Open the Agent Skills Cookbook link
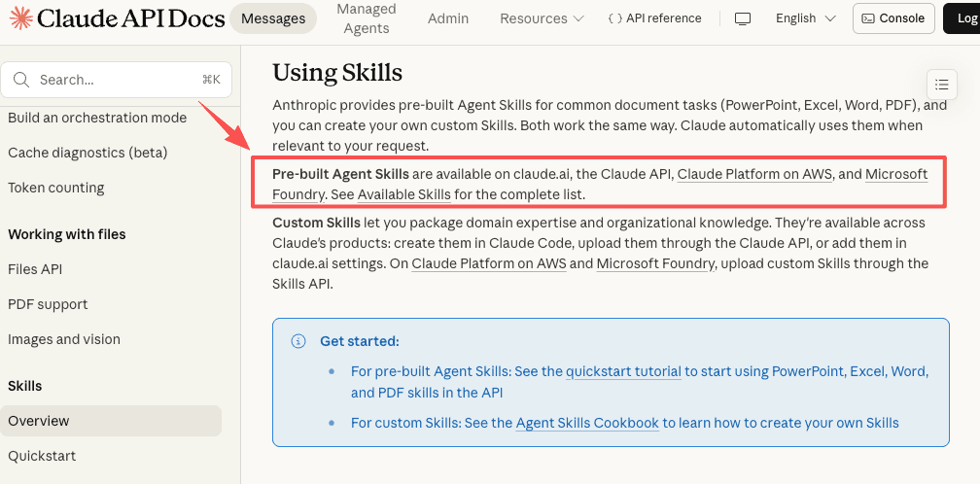The width and height of the screenshot is (980, 484). pyautogui.click(x=587, y=423)
